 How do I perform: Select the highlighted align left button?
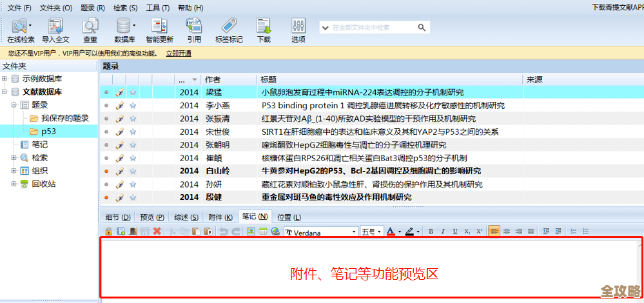(494, 231)
